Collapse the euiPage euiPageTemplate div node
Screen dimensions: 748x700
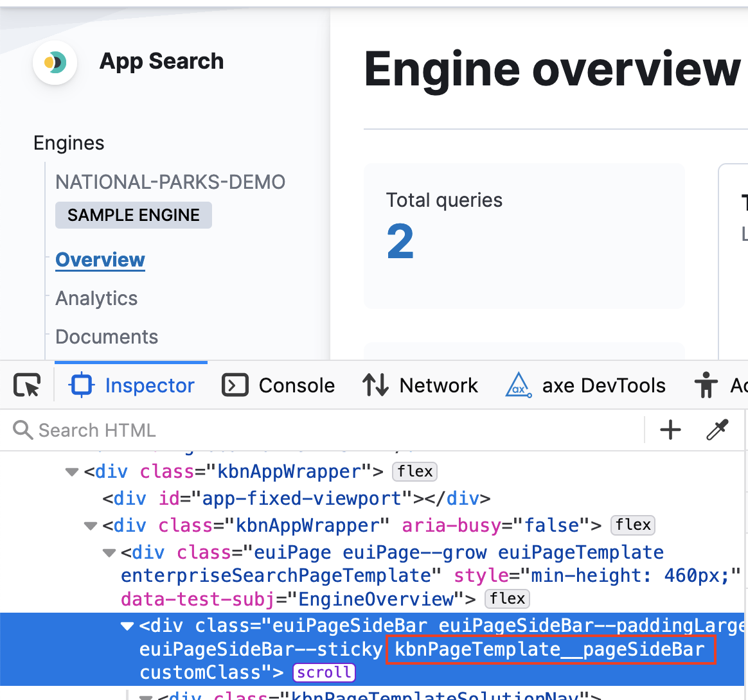tap(109, 553)
